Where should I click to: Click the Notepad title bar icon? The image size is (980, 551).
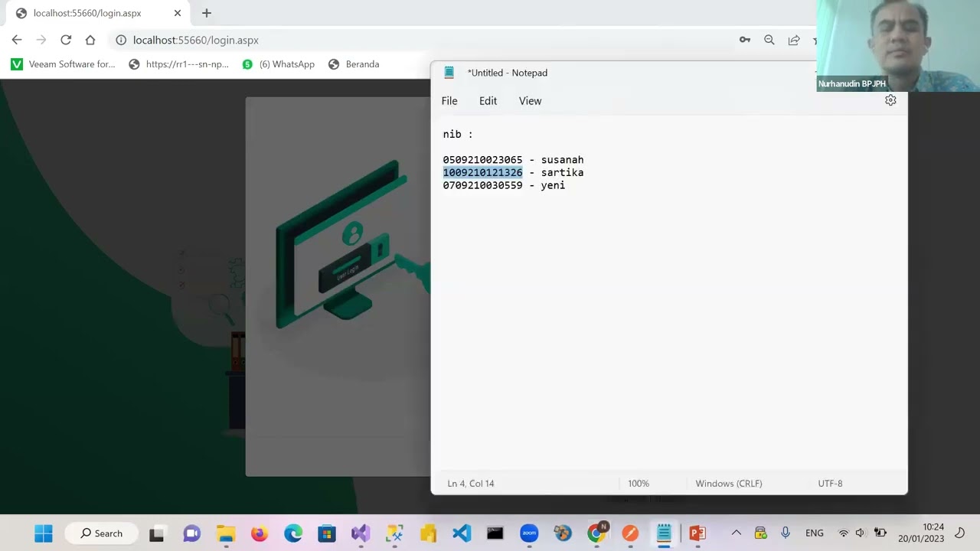tap(449, 73)
